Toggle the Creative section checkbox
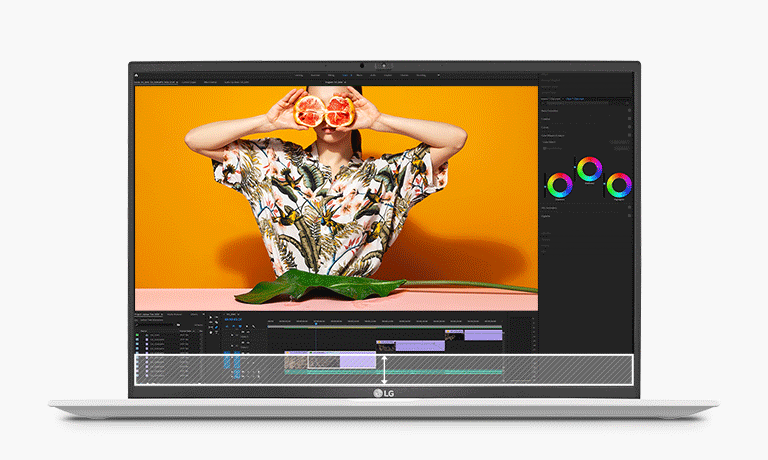The height and width of the screenshot is (460, 768). [x=629, y=119]
